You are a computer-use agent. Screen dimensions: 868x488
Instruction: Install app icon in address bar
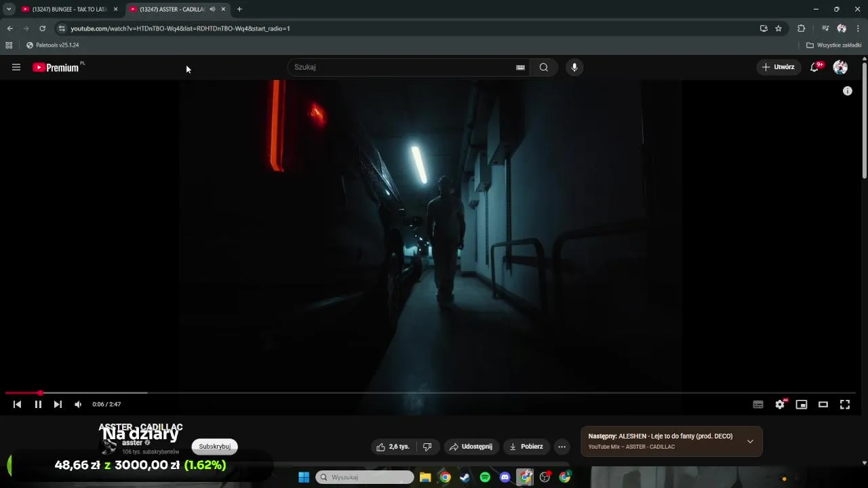[x=764, y=28]
